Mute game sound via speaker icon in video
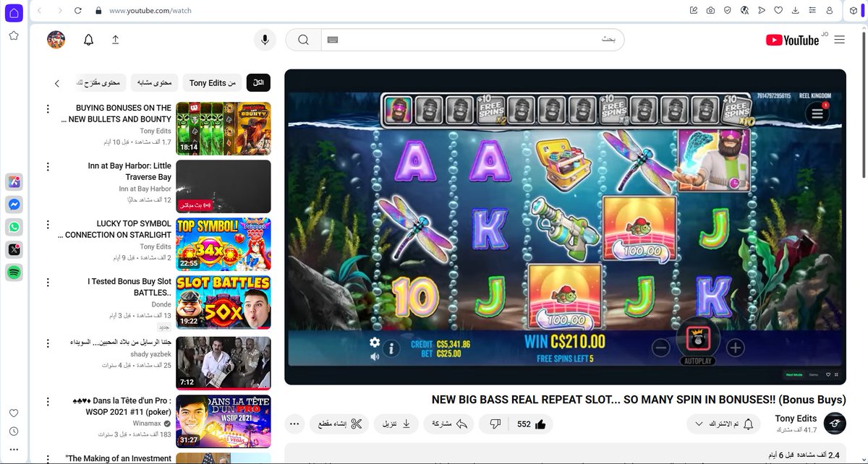868x464 pixels. 374,356
